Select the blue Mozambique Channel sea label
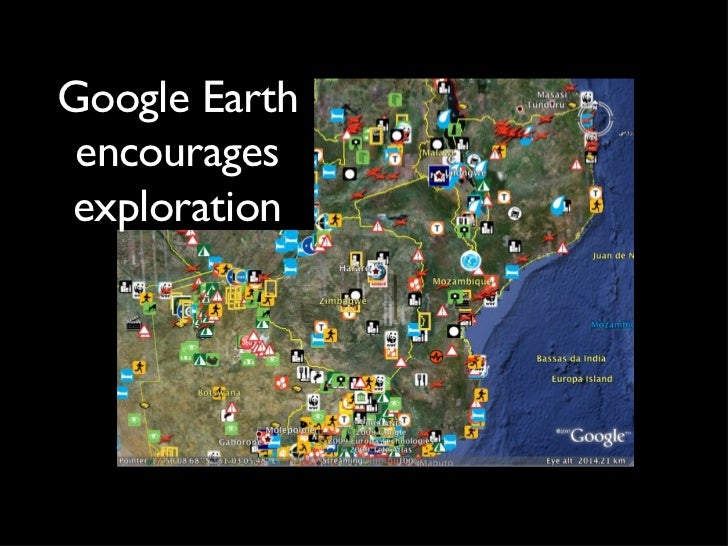The height and width of the screenshot is (546, 728). click(612, 325)
